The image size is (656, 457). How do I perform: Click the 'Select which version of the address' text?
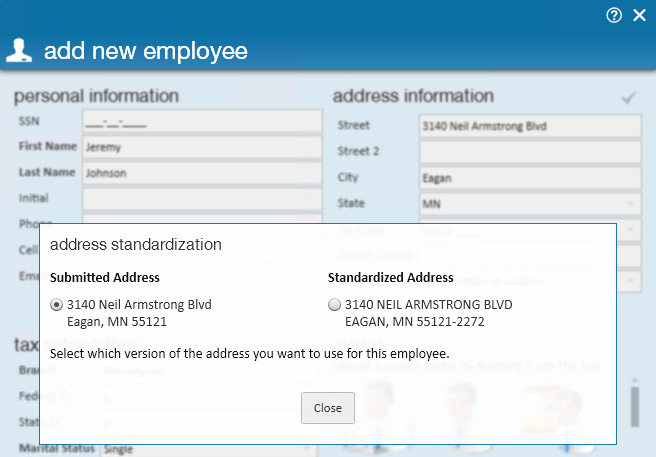[249, 354]
